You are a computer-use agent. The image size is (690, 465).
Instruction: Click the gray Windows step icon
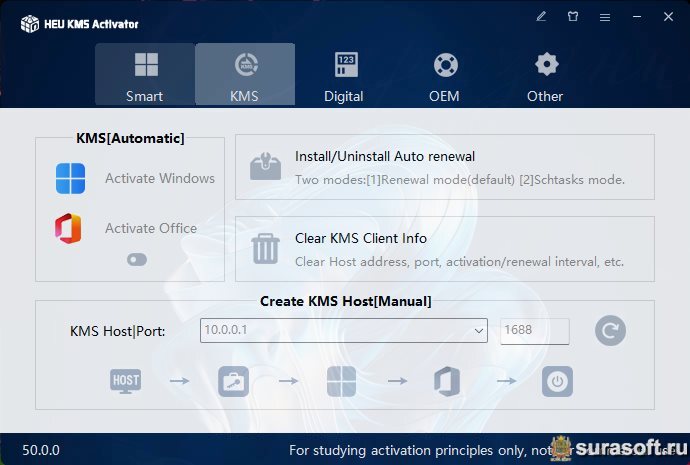click(x=341, y=381)
